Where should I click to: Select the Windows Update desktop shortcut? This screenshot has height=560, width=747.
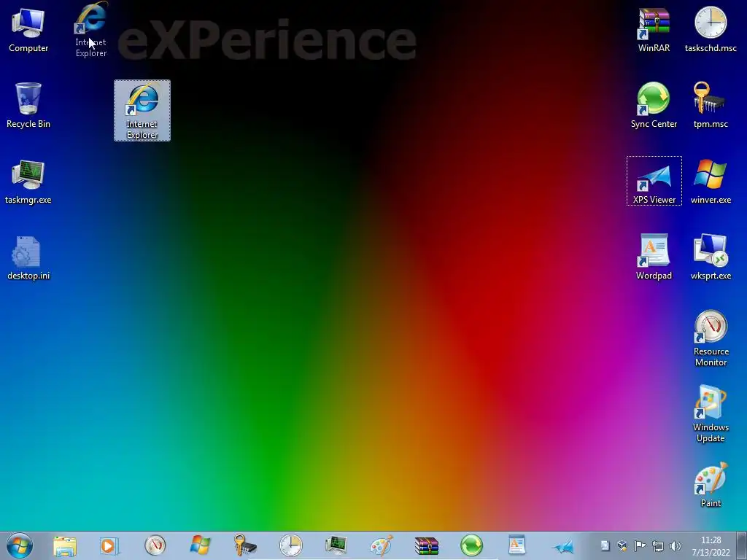pyautogui.click(x=711, y=414)
